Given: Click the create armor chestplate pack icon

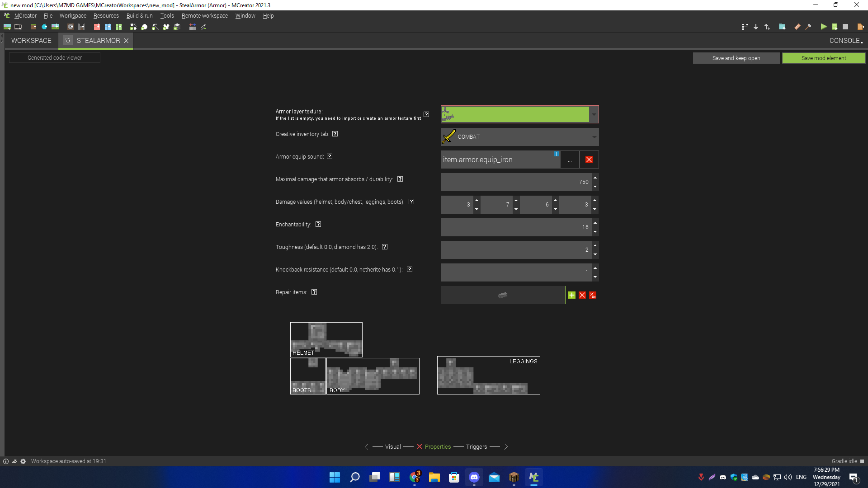Looking at the screenshot, I should click(x=166, y=27).
